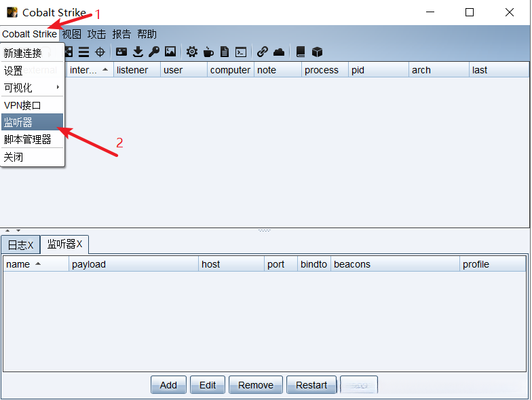Open the keystrokes key icon
The width and height of the screenshot is (532, 400).
pyautogui.click(x=153, y=52)
